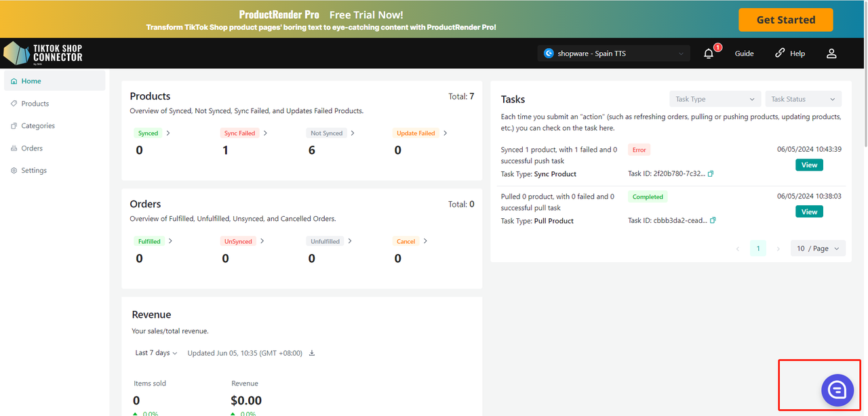Screen dimensions: 868x416
Task: Open the Task Status dropdown
Action: tap(803, 99)
